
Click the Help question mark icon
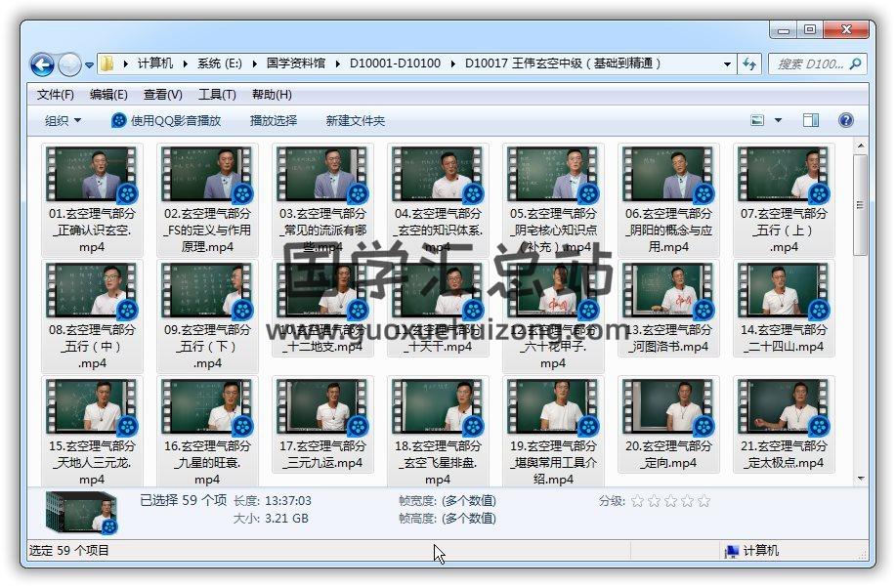pos(846,120)
